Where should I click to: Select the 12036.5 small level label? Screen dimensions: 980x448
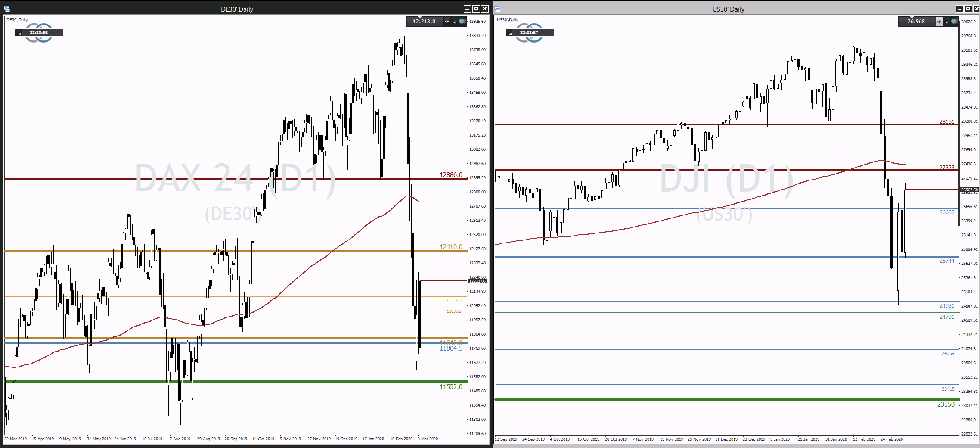pos(454,311)
